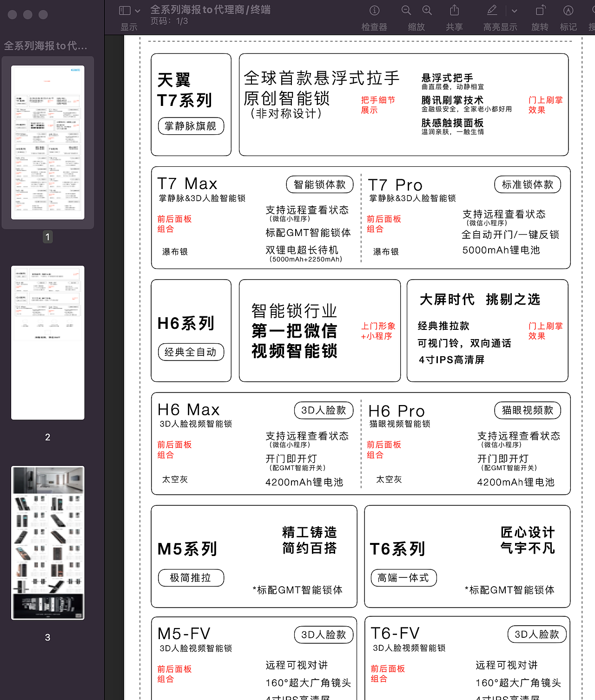The height and width of the screenshot is (700, 595).
Task: Rotate the current page
Action: pos(540,10)
